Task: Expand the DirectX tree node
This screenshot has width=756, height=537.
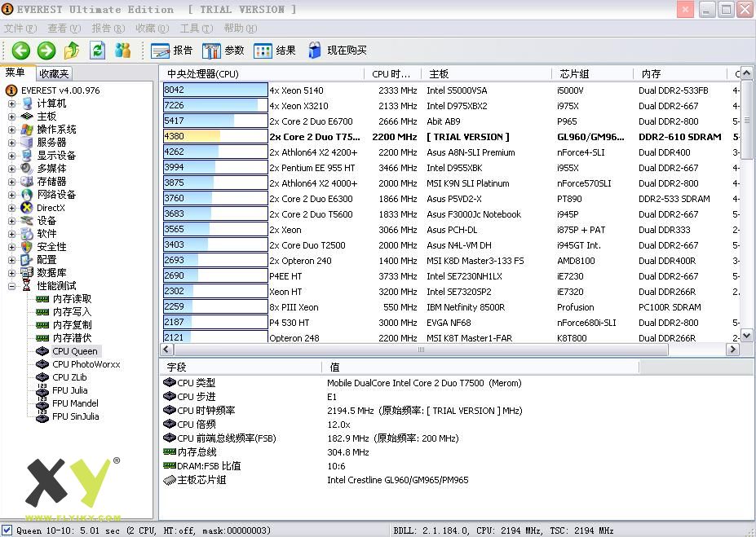Action: pos(11,208)
